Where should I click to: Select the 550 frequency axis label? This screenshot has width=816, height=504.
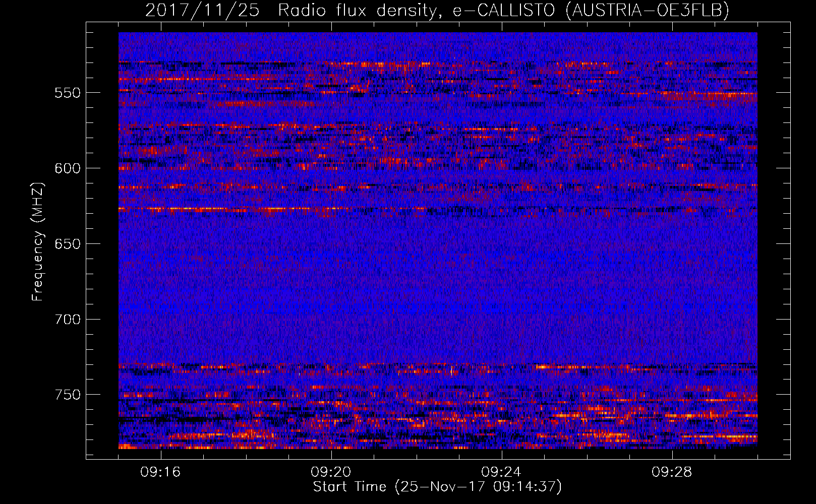[68, 93]
